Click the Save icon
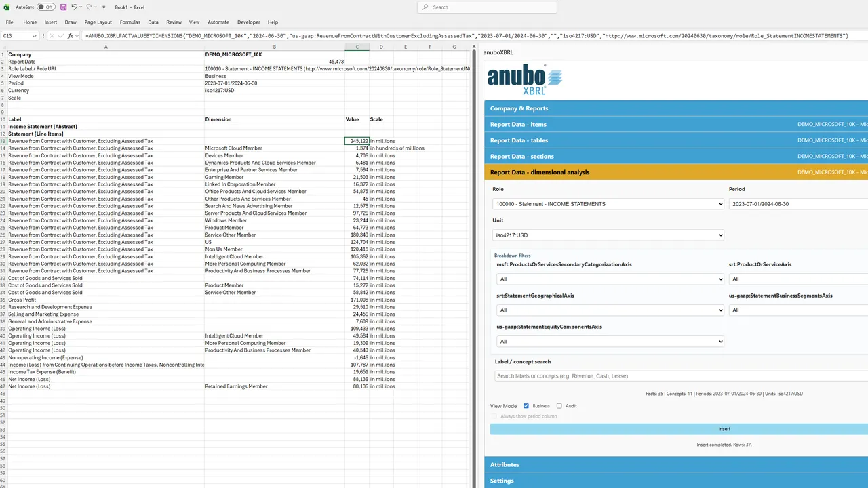Image resolution: width=868 pixels, height=488 pixels. pyautogui.click(x=63, y=7)
